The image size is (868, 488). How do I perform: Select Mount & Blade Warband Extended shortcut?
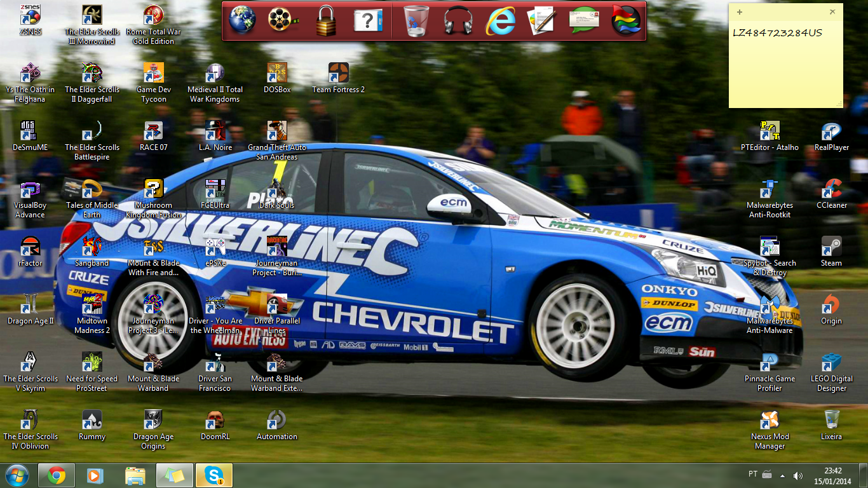coord(277,372)
